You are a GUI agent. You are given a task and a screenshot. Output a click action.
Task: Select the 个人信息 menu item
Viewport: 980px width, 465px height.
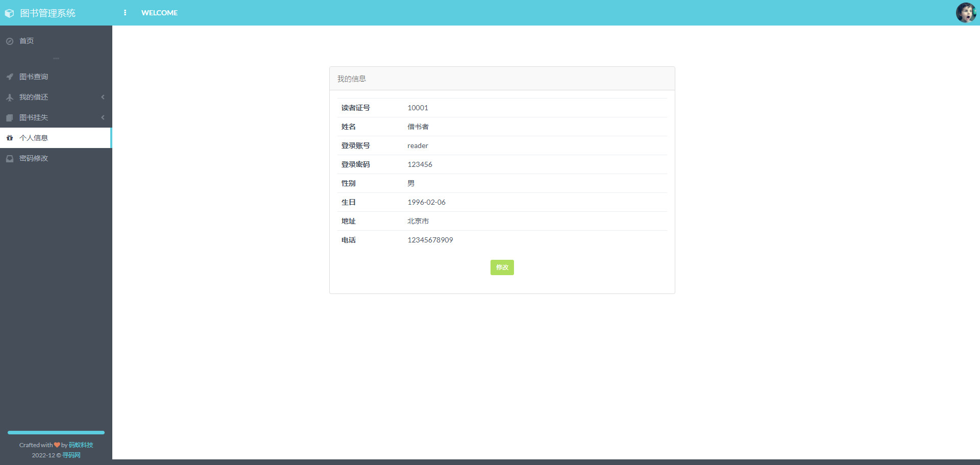pyautogui.click(x=56, y=138)
